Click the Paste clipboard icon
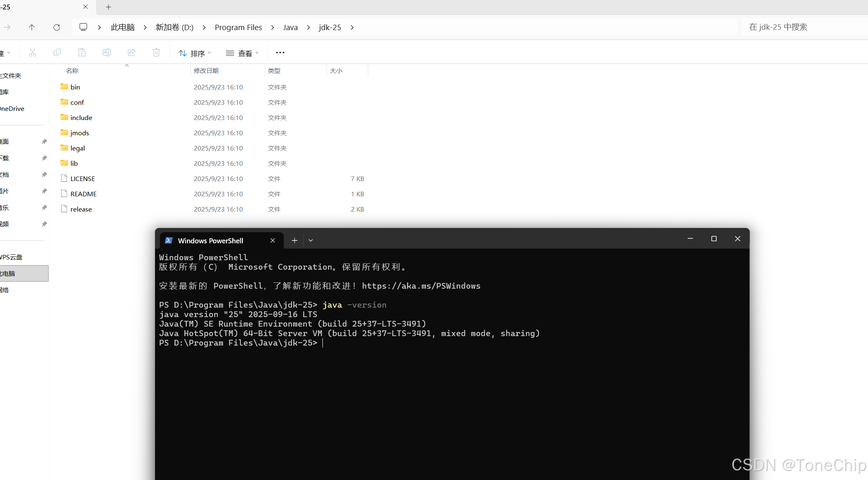This screenshot has height=480, width=868. click(82, 52)
